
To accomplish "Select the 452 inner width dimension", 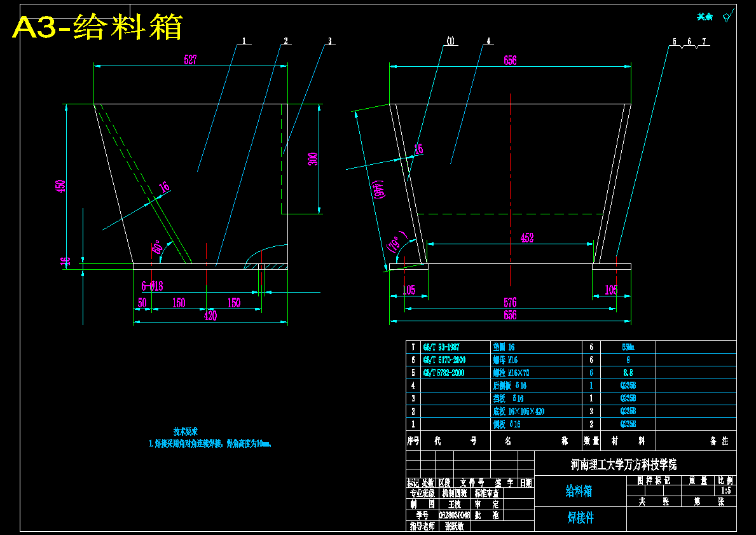I will point(527,237).
